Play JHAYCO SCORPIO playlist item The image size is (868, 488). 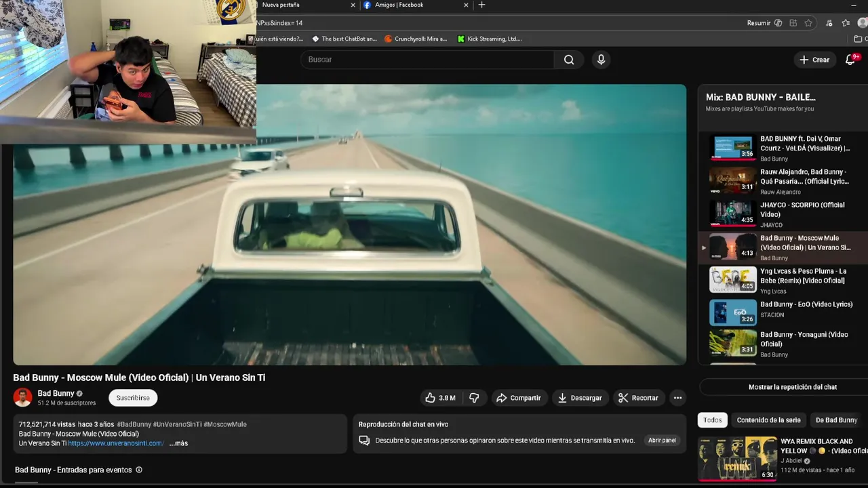click(x=783, y=215)
